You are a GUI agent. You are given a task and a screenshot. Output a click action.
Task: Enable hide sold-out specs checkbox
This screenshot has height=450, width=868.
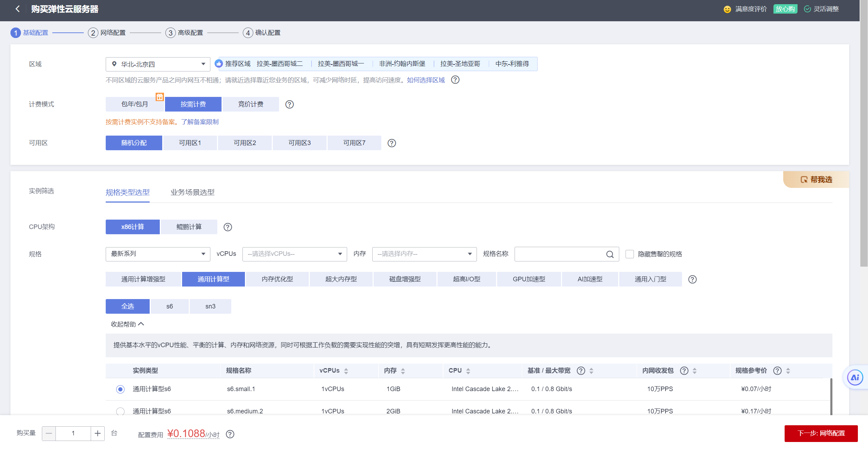tap(629, 254)
